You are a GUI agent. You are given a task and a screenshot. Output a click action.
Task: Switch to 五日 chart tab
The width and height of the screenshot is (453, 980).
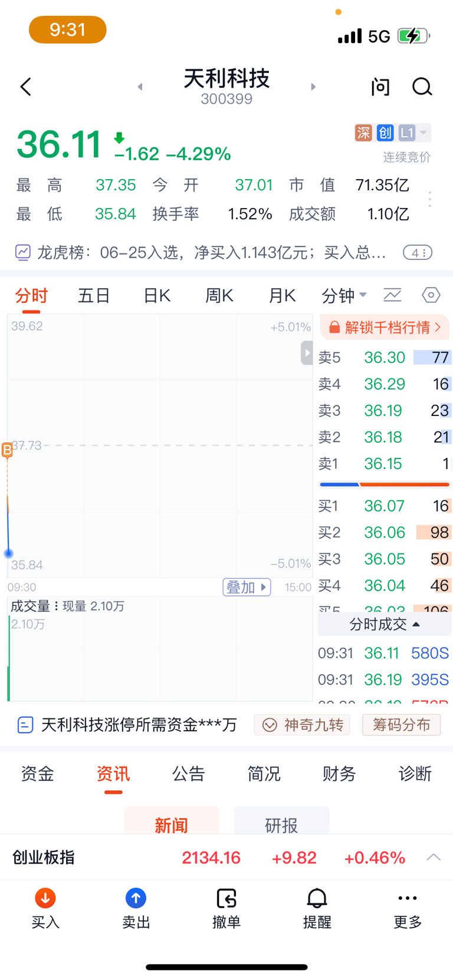[94, 295]
